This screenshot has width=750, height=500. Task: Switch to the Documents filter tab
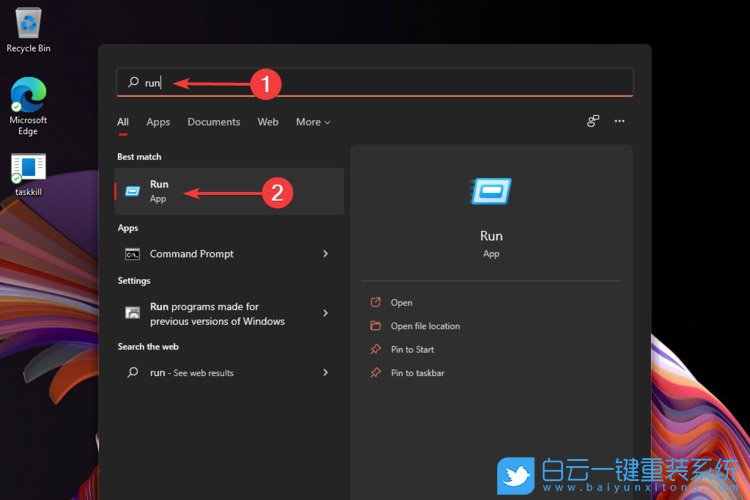pos(214,122)
